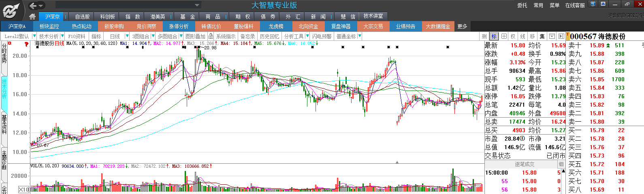Screen dimensions: 644x194
Task: Open 在线客服 support
Action: click(575, 5)
